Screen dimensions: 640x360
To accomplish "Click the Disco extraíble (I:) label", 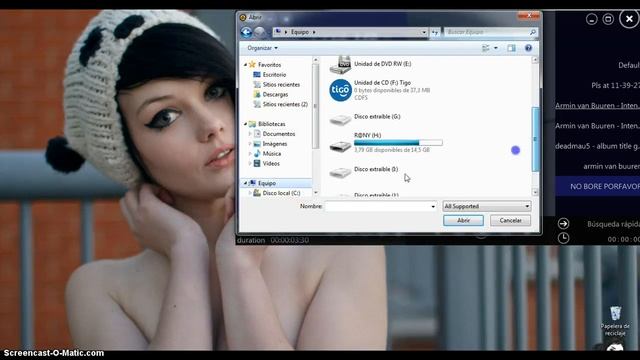I will [376, 169].
